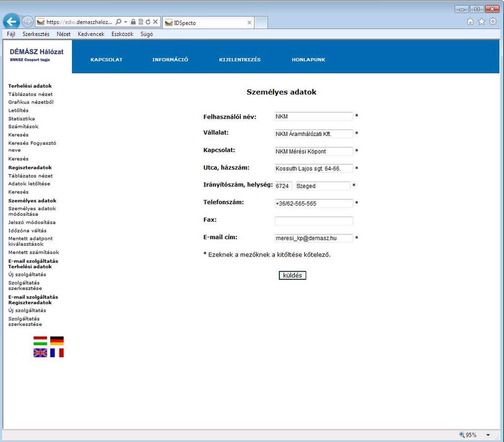Image resolution: width=504 pixels, height=442 pixels.
Task: Click the Terhelési adatok sidebar heading
Action: (30, 86)
